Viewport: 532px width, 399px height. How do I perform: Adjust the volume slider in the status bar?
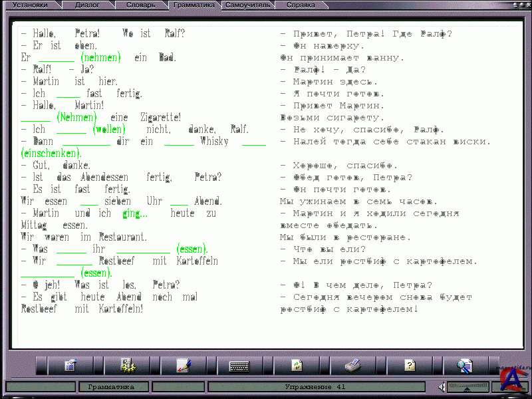tap(467, 386)
